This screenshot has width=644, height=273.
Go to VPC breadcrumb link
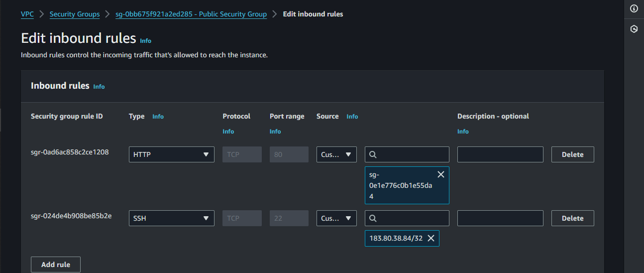click(x=27, y=14)
